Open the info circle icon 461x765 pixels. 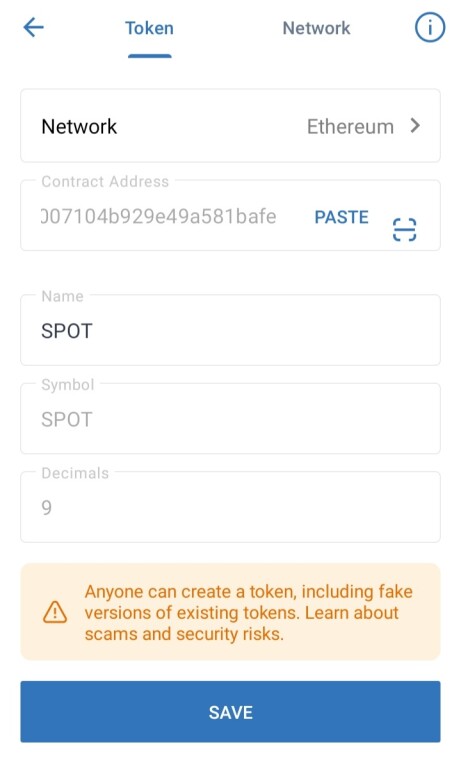tap(430, 27)
